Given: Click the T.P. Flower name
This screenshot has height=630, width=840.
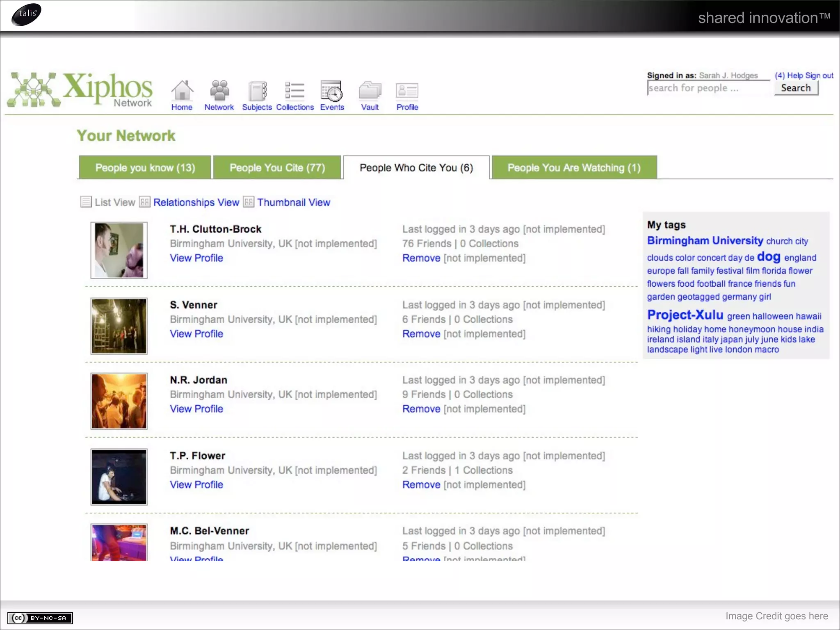Looking at the screenshot, I should [198, 456].
